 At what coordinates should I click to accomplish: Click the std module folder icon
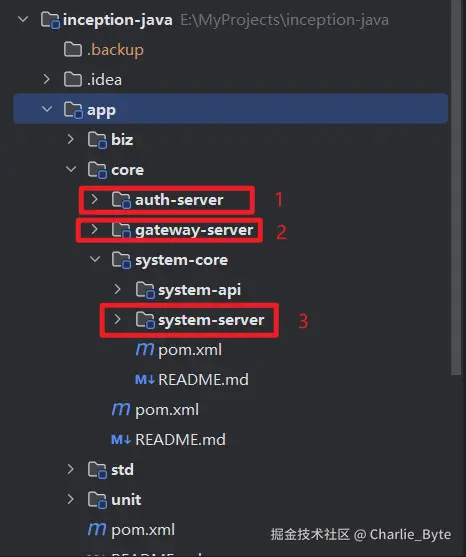pos(97,470)
